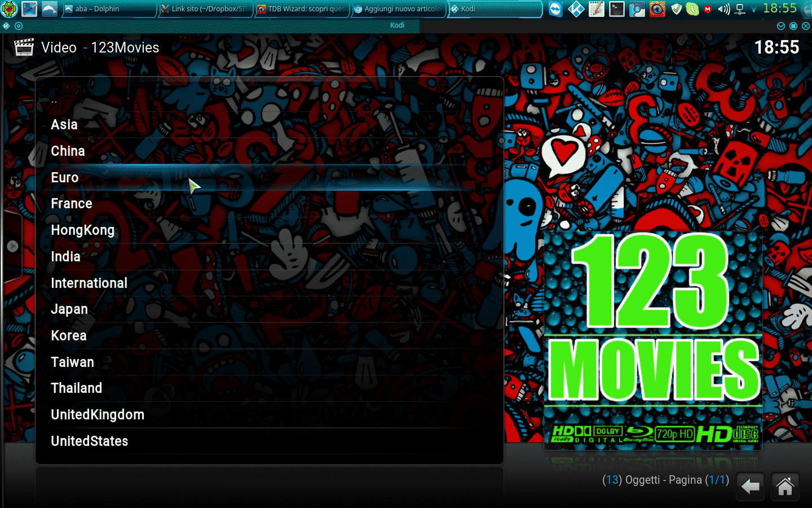Open Kodi window menu icon in titlebar
This screenshot has width=812, height=508.
[6, 26]
